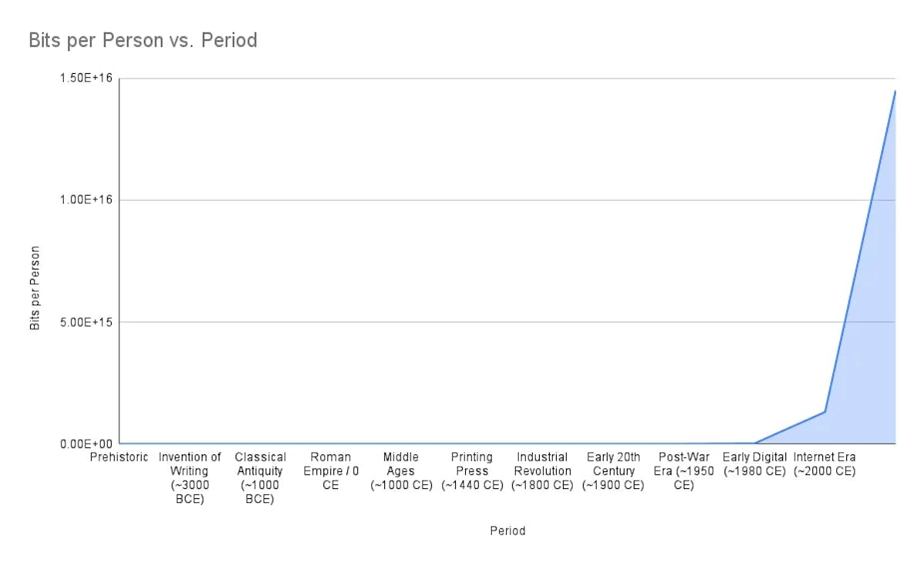
Task: Click the 'Classical Antiquity' axis label
Action: click(260, 477)
